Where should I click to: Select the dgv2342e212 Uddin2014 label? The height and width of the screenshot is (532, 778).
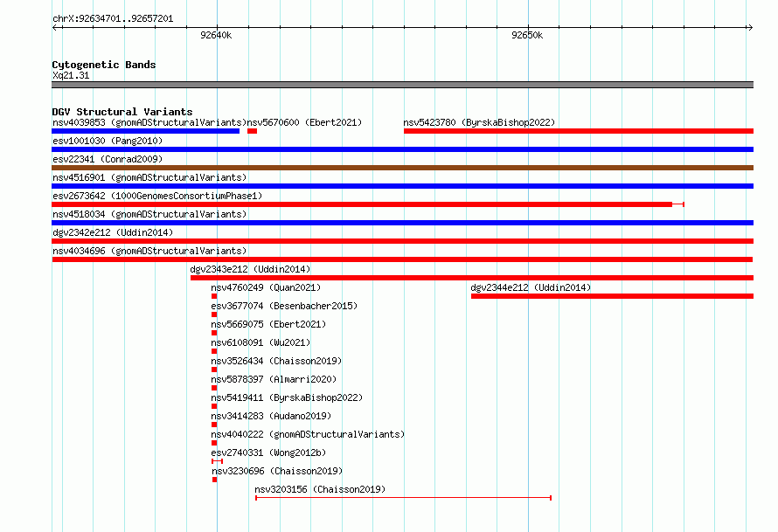pos(113,232)
